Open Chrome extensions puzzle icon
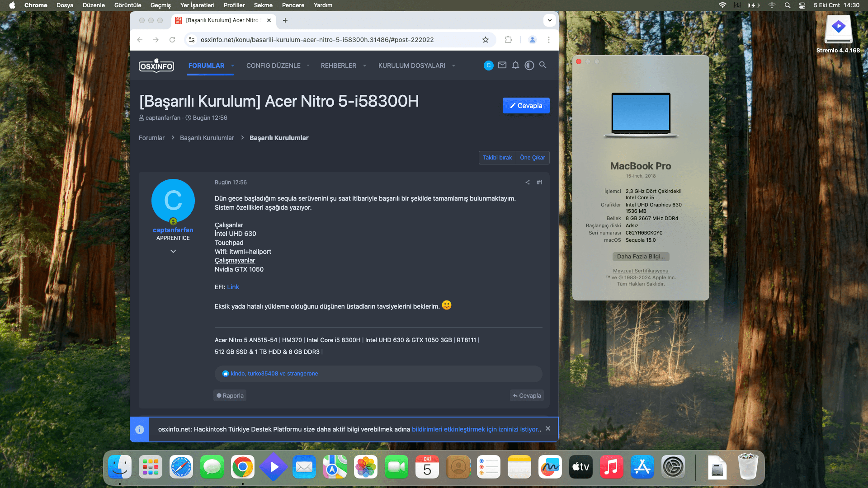This screenshot has width=868, height=488. (x=508, y=40)
